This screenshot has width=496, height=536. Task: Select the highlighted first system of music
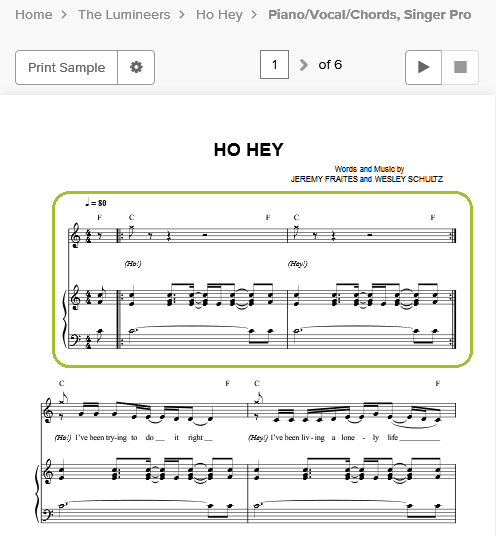click(263, 279)
